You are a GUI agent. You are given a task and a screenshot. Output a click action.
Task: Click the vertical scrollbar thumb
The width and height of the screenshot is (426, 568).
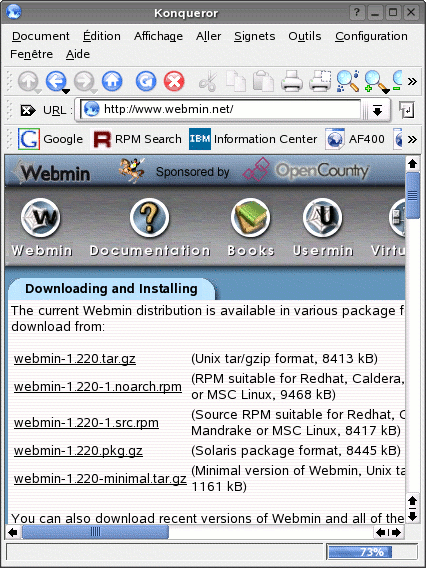413,196
